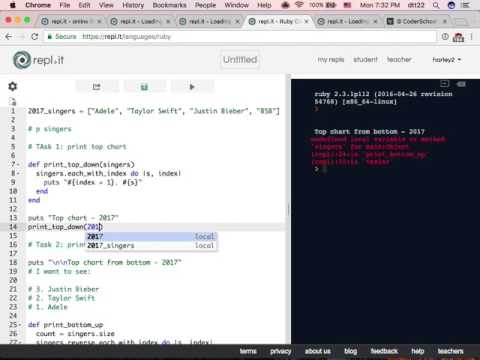Collapse the fold arrow at line 25
The width and height of the screenshot is (480, 360).
(20, 325)
